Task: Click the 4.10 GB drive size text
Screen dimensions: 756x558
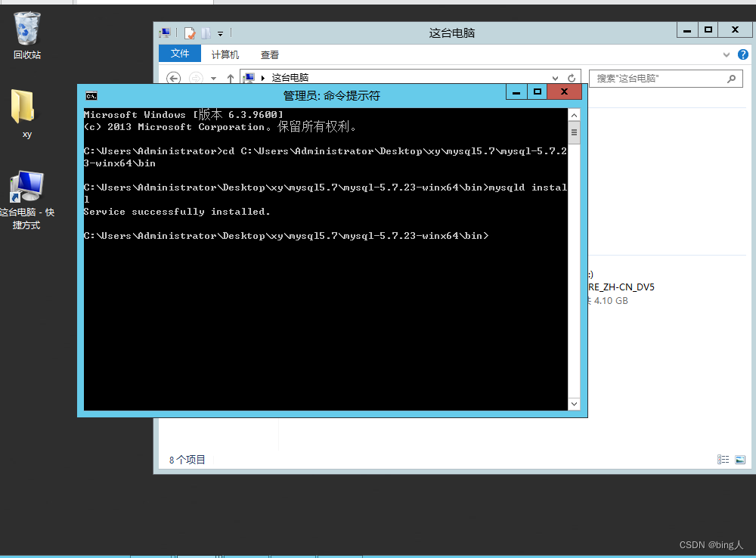Action: pos(611,301)
